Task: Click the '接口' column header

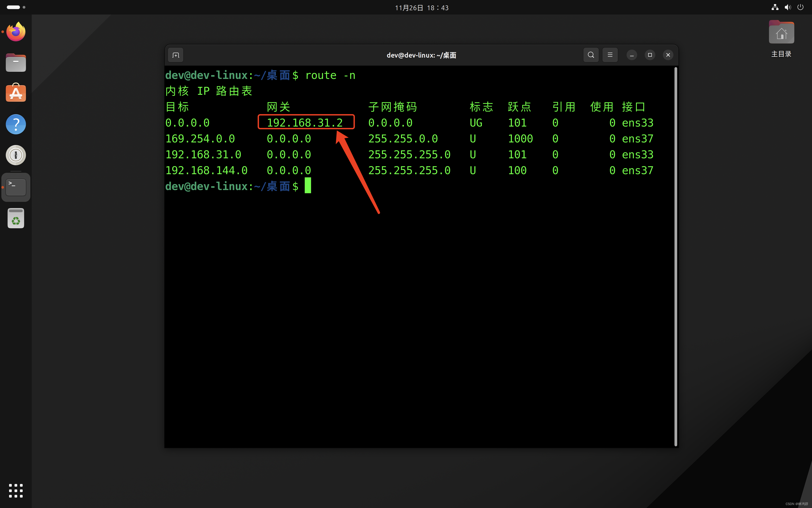Action: (633, 107)
